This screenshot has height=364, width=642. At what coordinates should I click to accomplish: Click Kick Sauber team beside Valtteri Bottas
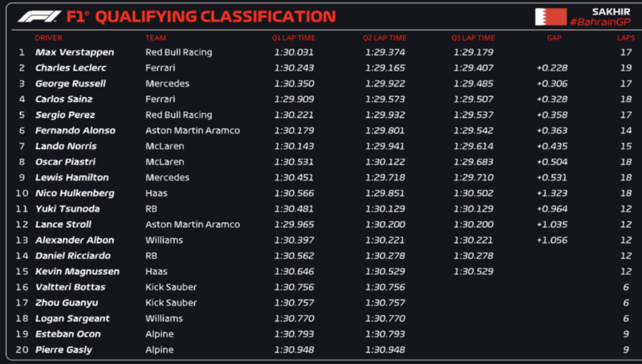170,287
